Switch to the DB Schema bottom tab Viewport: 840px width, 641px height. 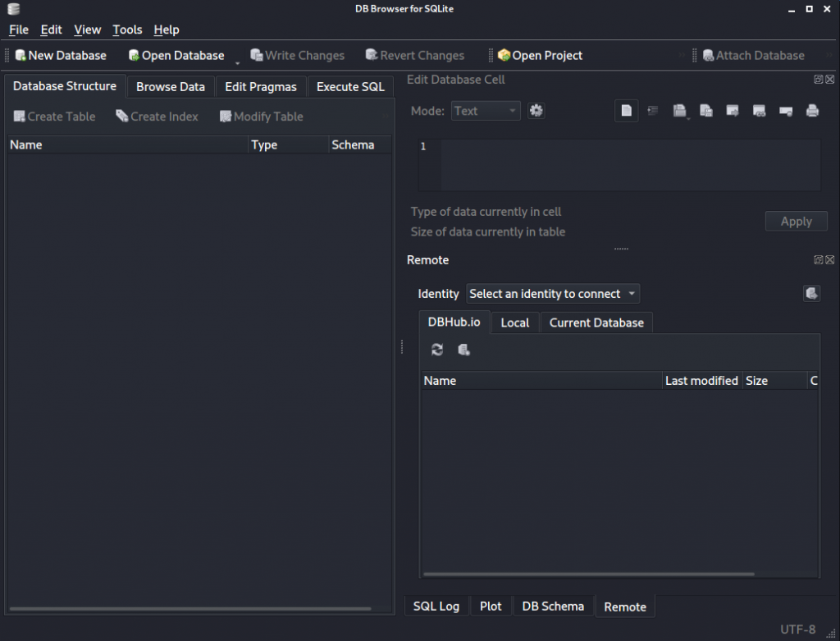(x=553, y=607)
